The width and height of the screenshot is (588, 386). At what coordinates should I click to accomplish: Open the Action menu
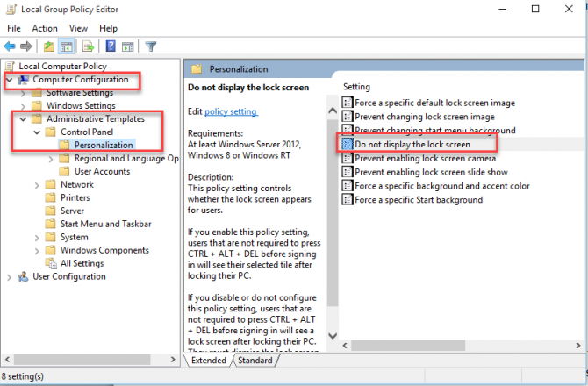pos(45,28)
